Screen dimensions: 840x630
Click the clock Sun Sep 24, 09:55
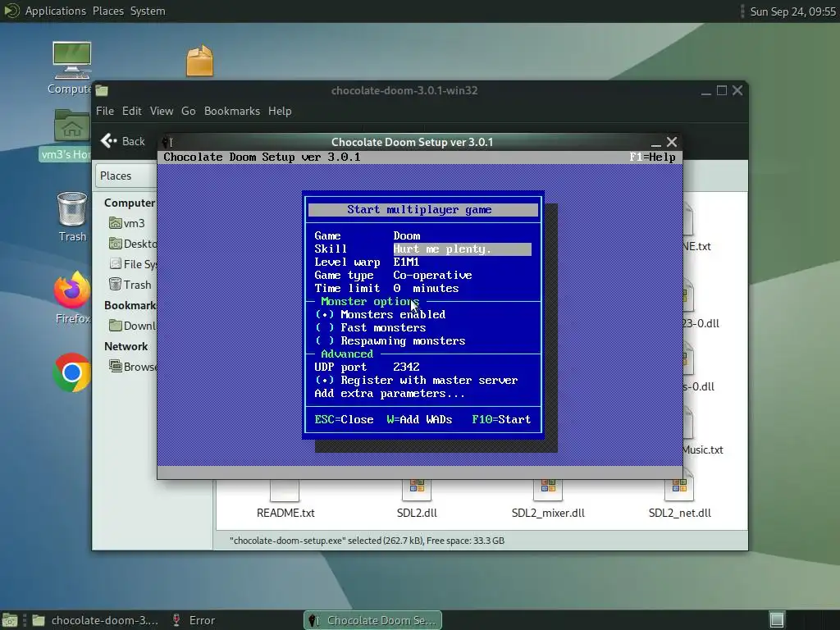coord(793,11)
